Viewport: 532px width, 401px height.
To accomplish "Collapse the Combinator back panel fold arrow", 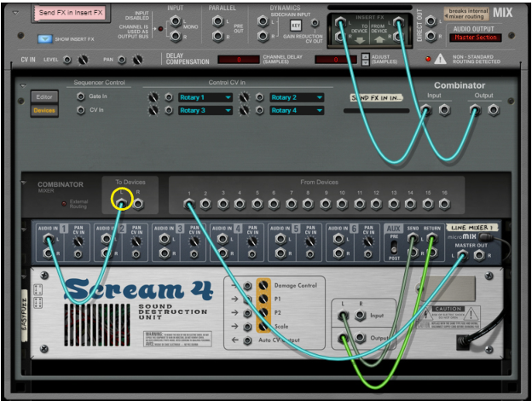I will pos(23,86).
